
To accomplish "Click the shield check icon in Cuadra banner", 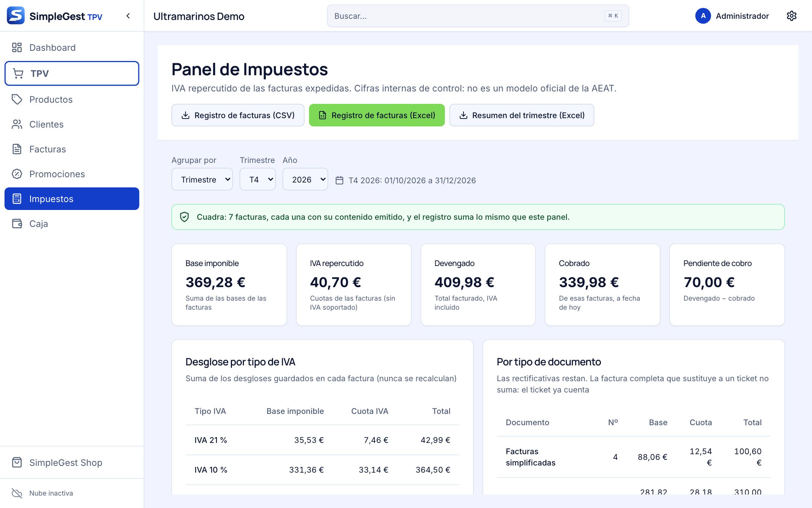I will pos(184,217).
